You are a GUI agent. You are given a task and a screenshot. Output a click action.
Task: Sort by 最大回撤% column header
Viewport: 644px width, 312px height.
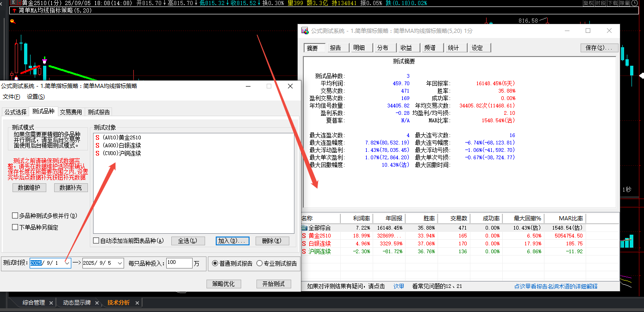click(x=523, y=218)
